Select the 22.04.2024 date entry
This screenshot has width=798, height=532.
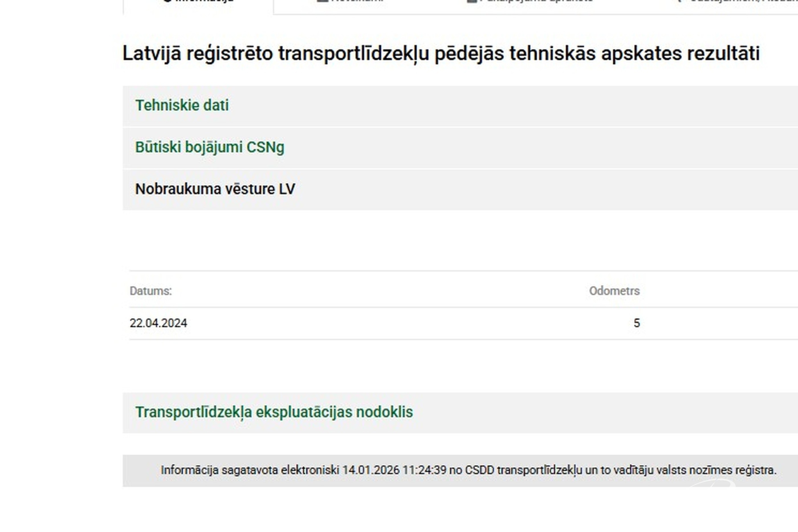(x=158, y=323)
